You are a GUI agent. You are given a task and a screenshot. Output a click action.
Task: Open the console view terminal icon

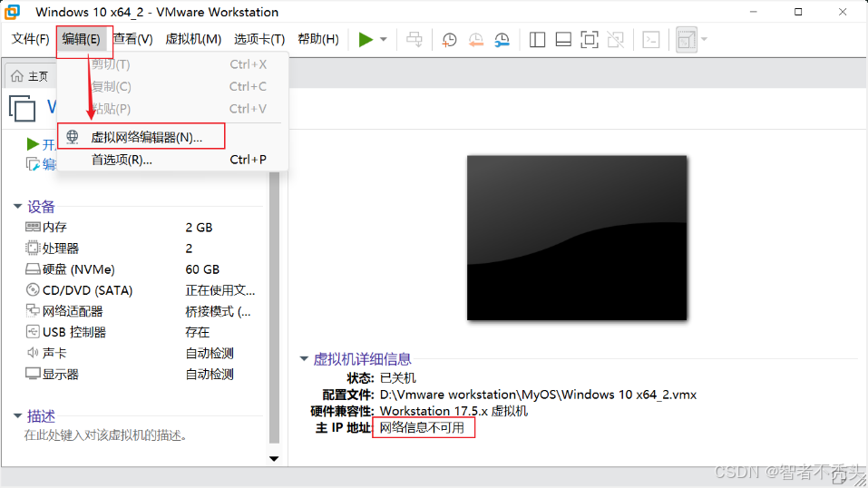651,39
